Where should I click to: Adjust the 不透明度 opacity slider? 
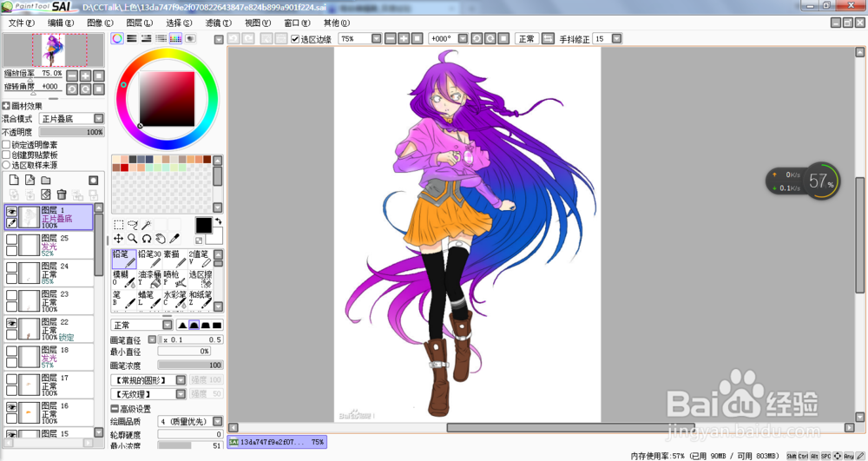coord(71,132)
